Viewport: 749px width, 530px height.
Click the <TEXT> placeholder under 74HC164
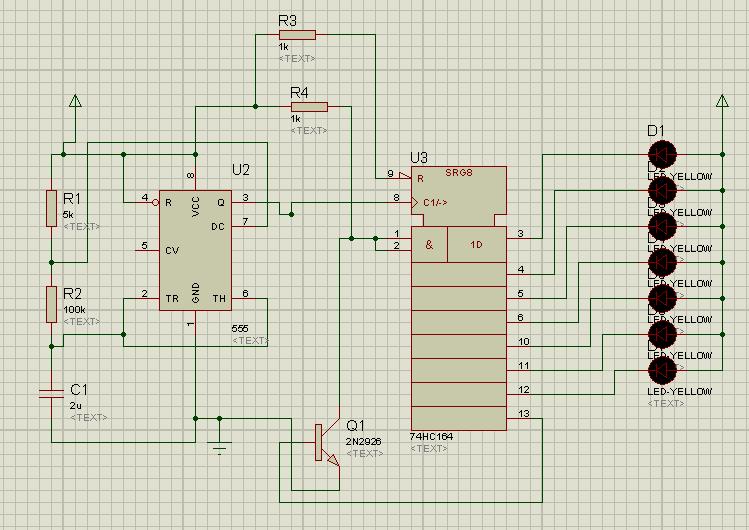pyautogui.click(x=429, y=448)
